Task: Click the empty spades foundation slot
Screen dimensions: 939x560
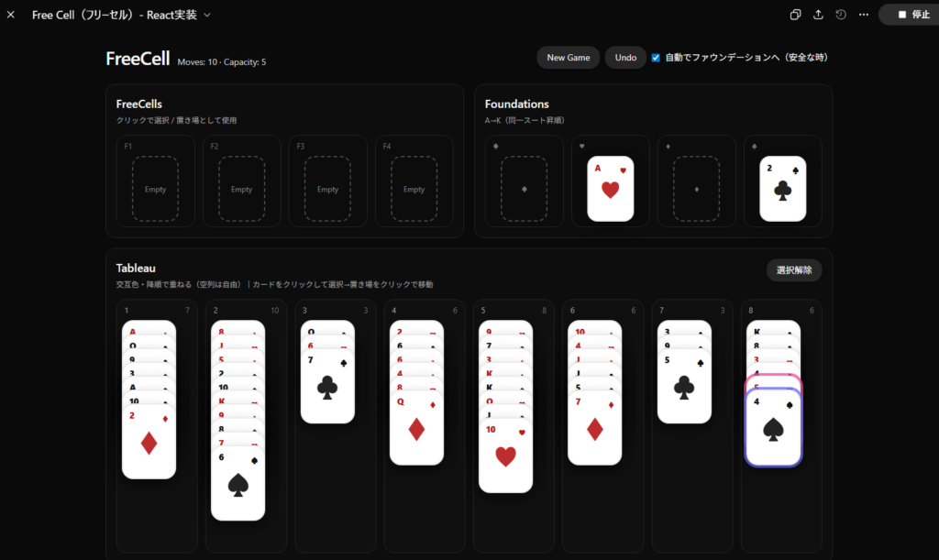Action: point(524,189)
